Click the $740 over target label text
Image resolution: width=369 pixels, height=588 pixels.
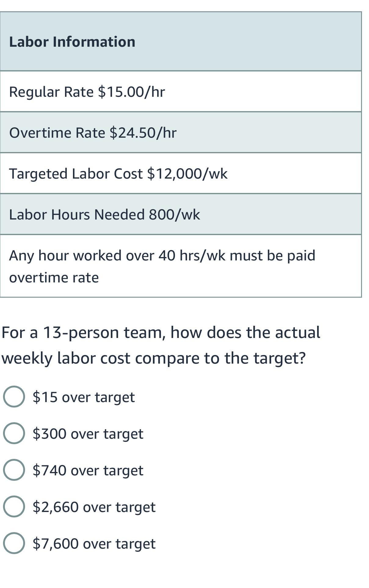click(x=87, y=469)
